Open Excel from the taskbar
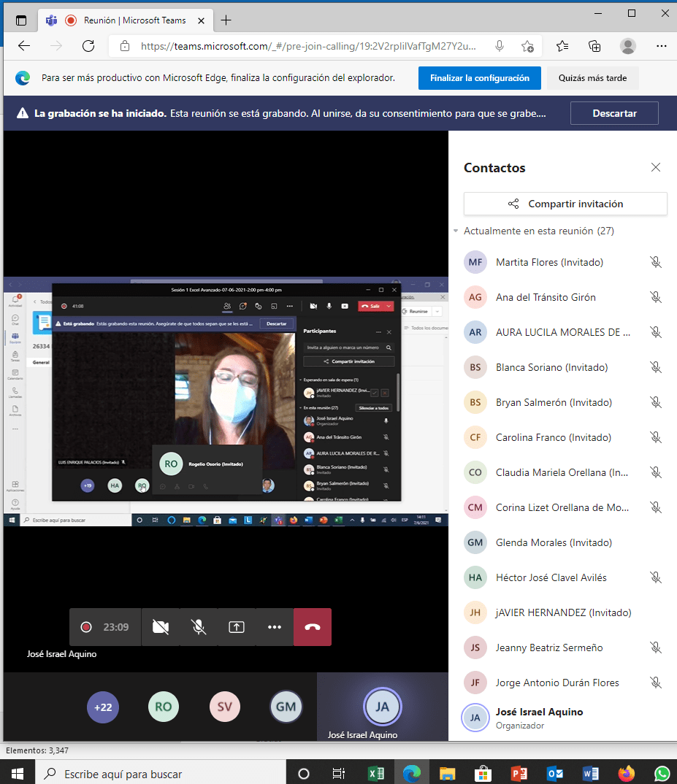677x784 pixels. tap(376, 774)
